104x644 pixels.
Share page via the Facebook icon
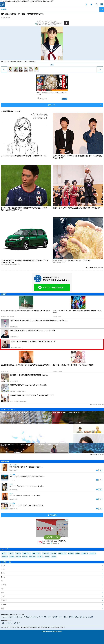86,5
